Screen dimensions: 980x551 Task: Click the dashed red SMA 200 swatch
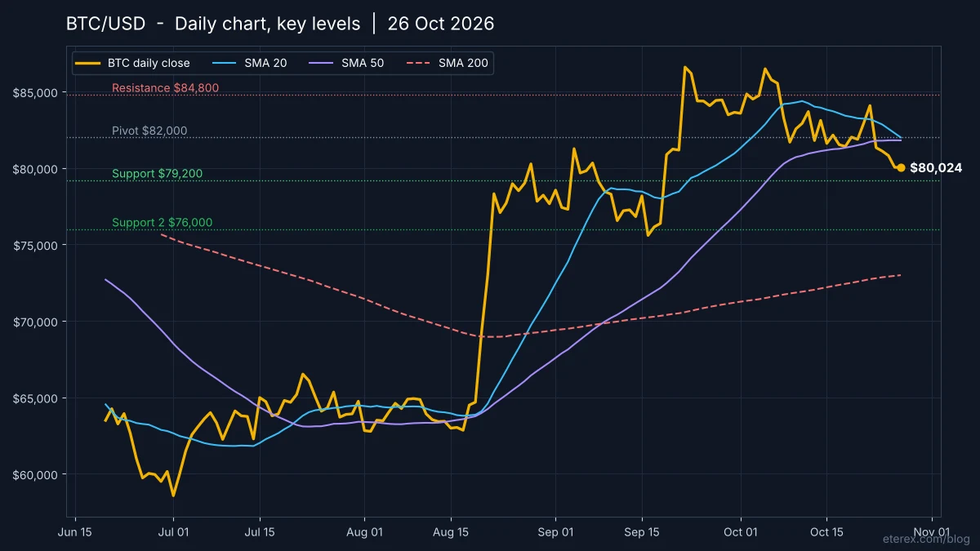coord(418,63)
